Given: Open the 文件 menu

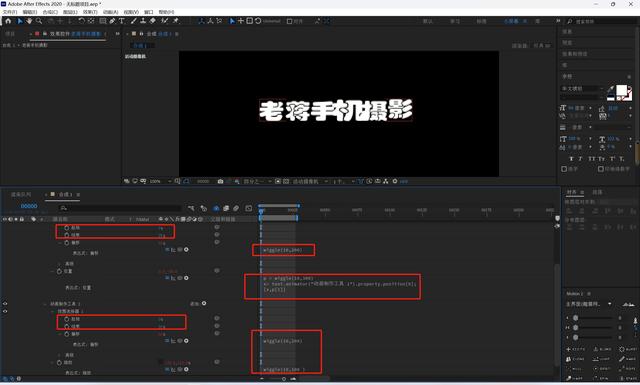Looking at the screenshot, I should 9,12.
